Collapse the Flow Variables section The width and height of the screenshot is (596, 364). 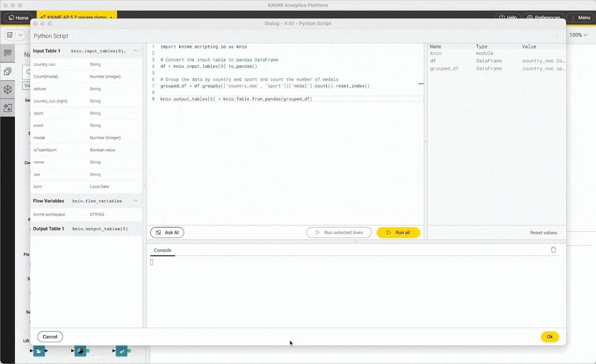(135, 201)
